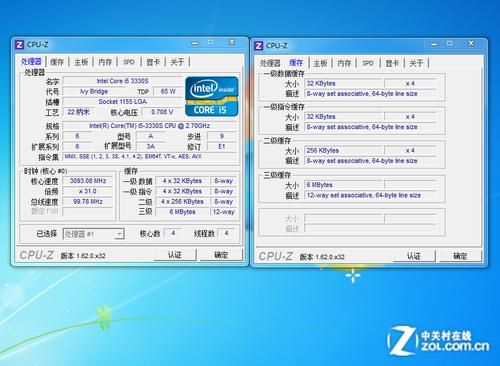Click the Intel Core i5 3330S name field
This screenshot has width=500, height=366.
click(122, 81)
